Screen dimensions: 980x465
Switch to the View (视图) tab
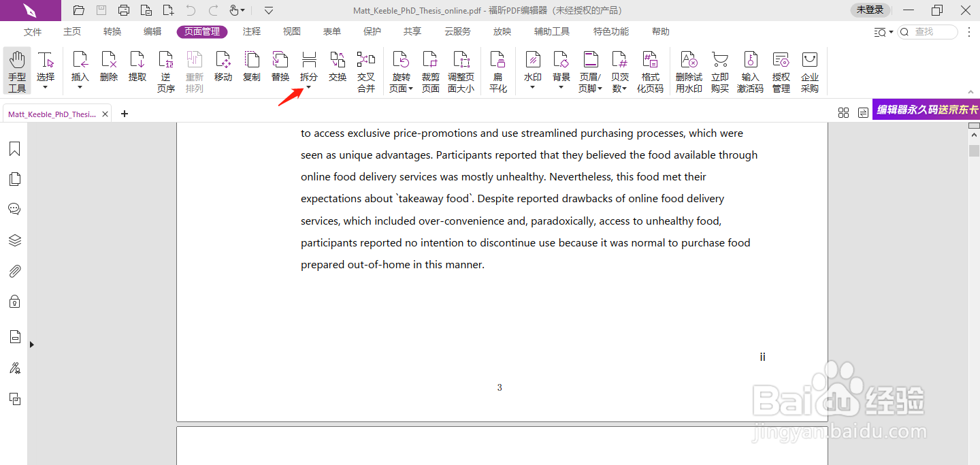(x=292, y=32)
